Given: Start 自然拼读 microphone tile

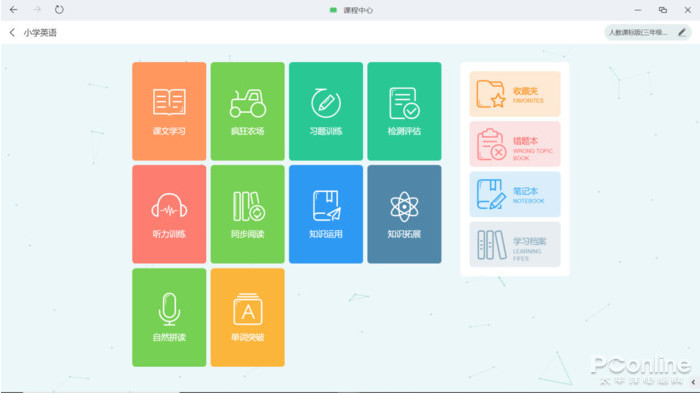Looking at the screenshot, I should 169,317.
